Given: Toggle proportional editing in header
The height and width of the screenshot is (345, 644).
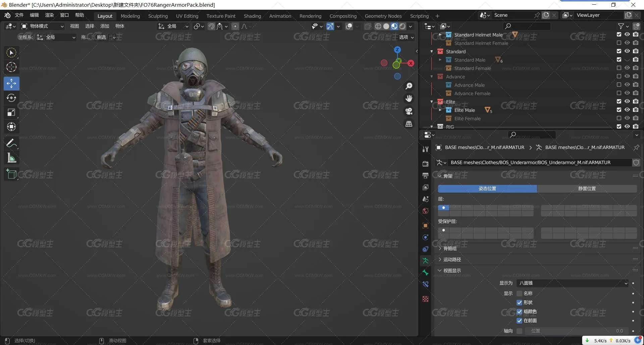Looking at the screenshot, I should 235,26.
